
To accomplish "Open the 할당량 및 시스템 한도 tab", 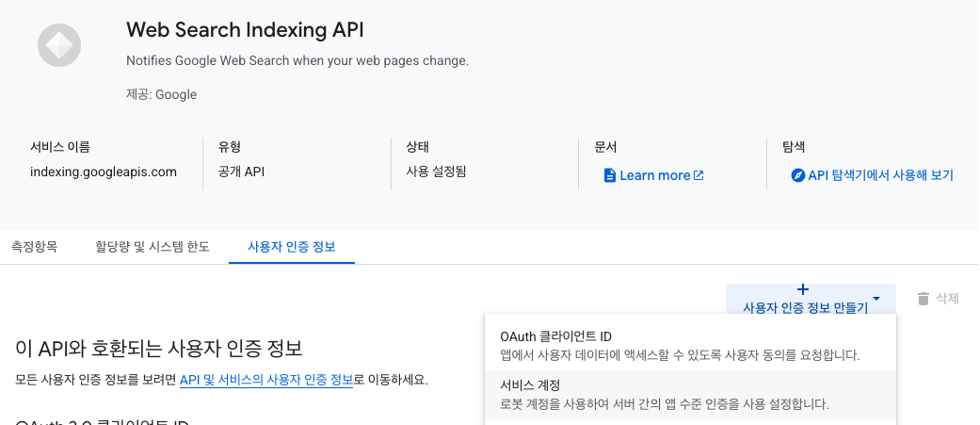I will click(x=153, y=247).
